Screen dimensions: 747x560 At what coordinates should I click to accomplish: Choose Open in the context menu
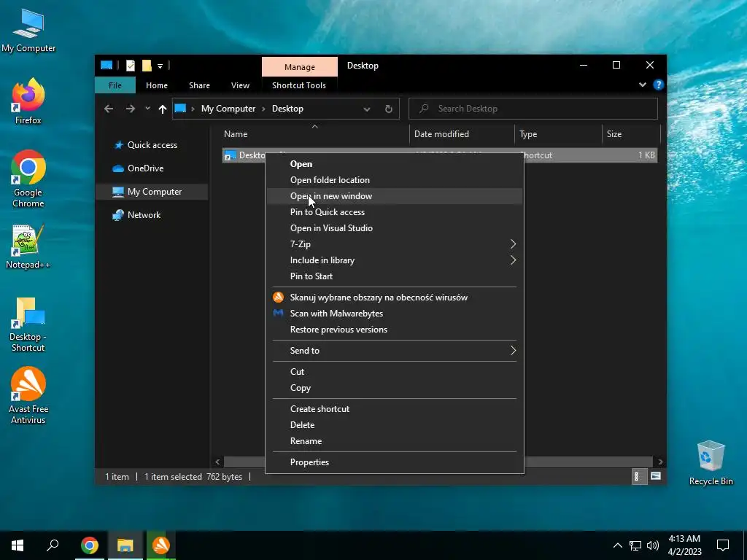click(x=395, y=164)
